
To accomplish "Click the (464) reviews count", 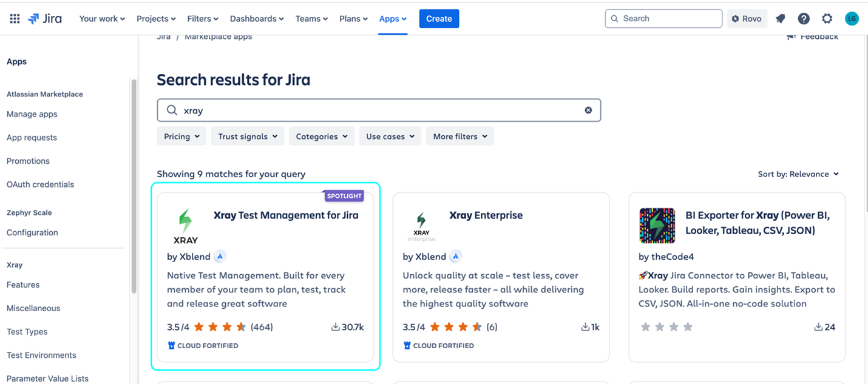I will click(x=262, y=327).
